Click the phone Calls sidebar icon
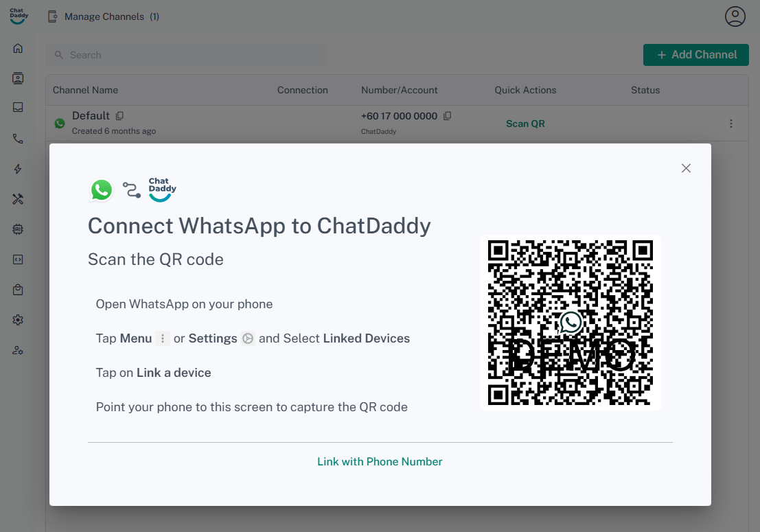760x532 pixels. (18, 139)
